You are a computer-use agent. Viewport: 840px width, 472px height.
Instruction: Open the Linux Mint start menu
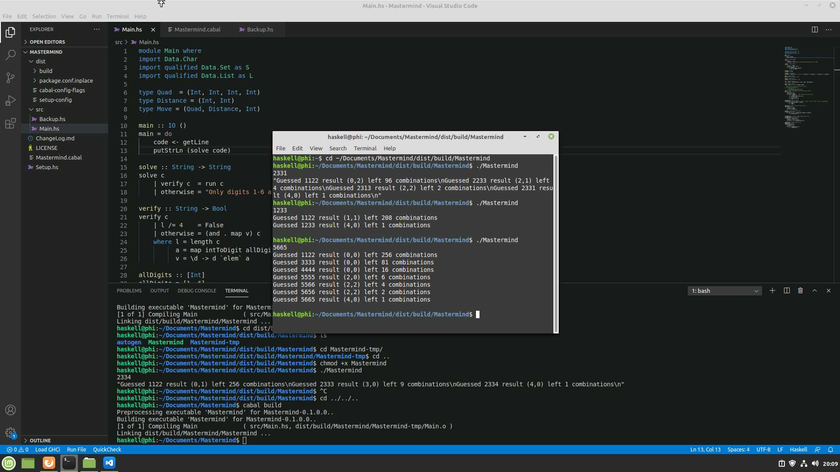tap(9, 463)
